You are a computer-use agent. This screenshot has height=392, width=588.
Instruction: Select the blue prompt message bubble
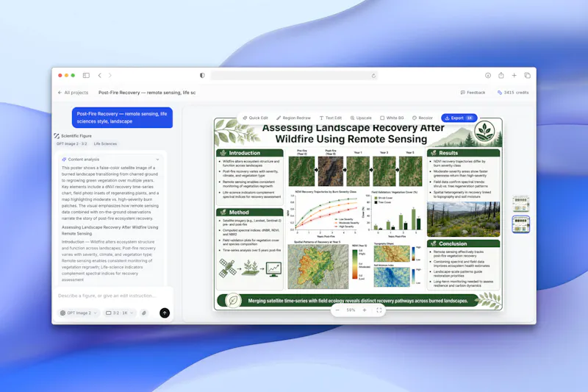[x=122, y=118]
